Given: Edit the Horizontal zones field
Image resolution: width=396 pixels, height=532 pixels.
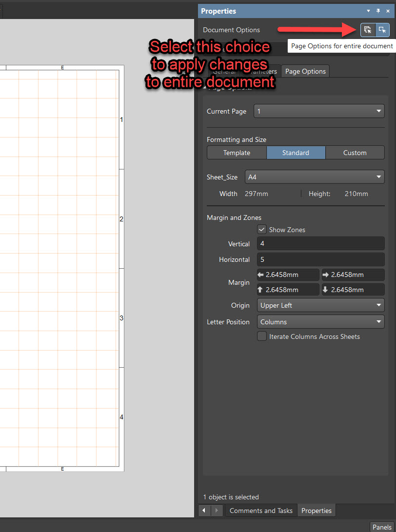Looking at the screenshot, I should (x=321, y=259).
